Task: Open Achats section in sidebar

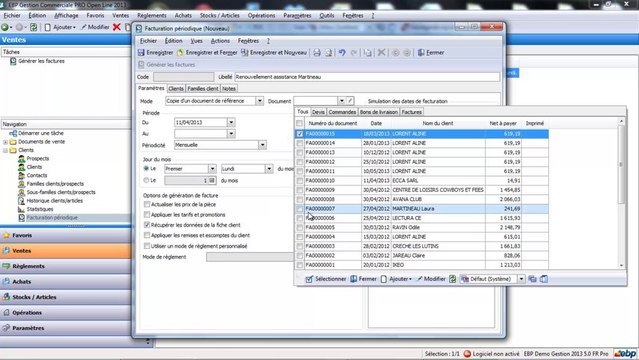Action: [x=66, y=282]
